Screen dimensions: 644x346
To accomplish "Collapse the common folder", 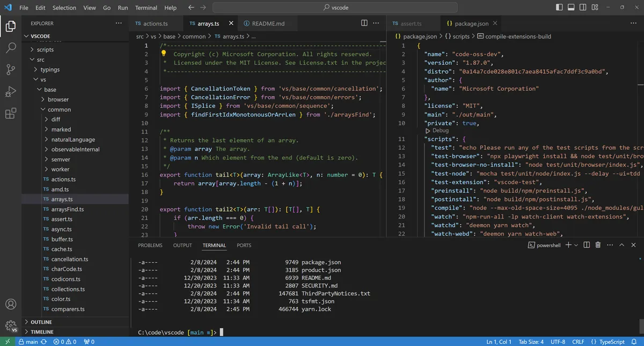I will [75, 110].
